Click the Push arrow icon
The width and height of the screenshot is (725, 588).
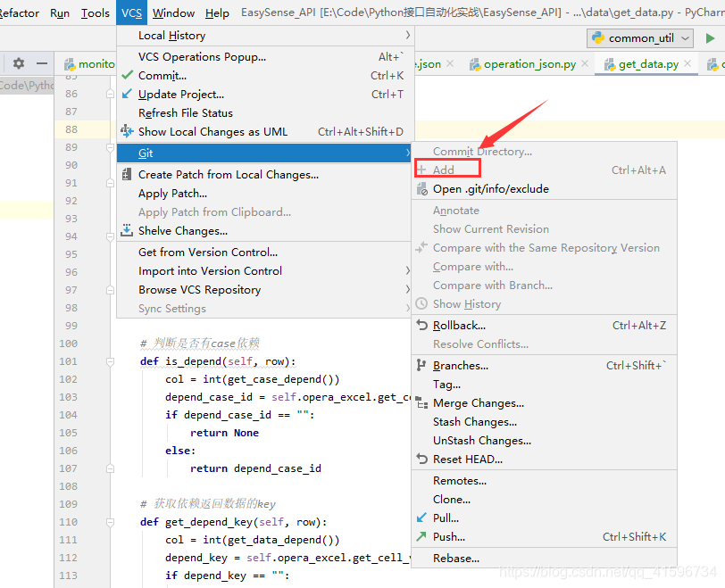(x=421, y=536)
